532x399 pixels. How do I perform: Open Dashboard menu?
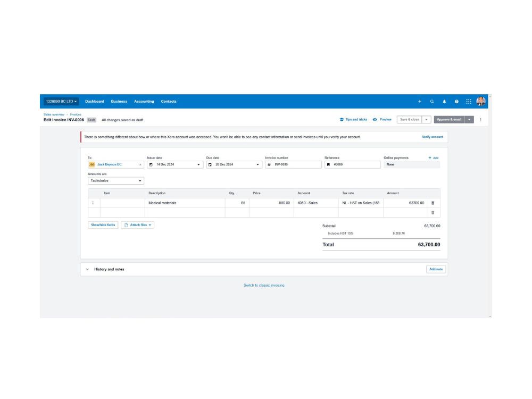(x=95, y=102)
